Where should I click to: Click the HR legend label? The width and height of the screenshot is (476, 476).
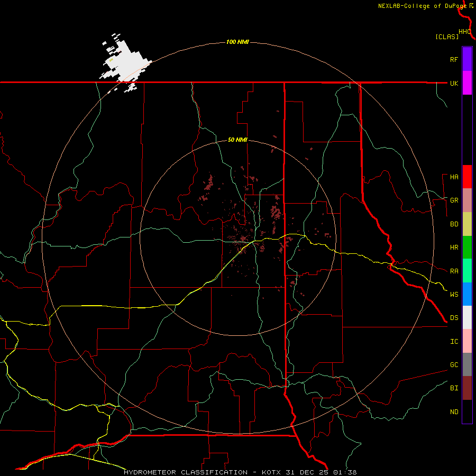pos(454,248)
